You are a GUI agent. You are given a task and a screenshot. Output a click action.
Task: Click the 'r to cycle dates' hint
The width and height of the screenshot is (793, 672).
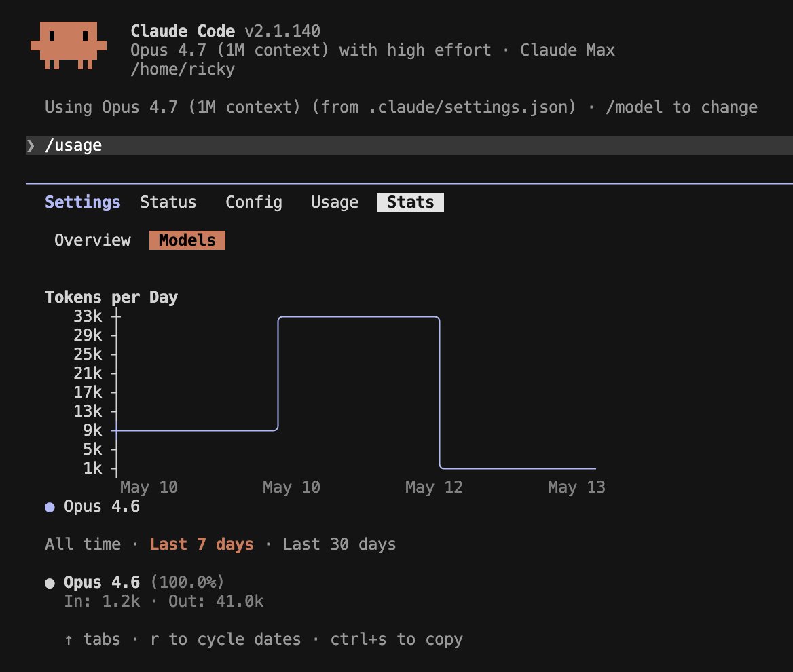click(x=225, y=639)
